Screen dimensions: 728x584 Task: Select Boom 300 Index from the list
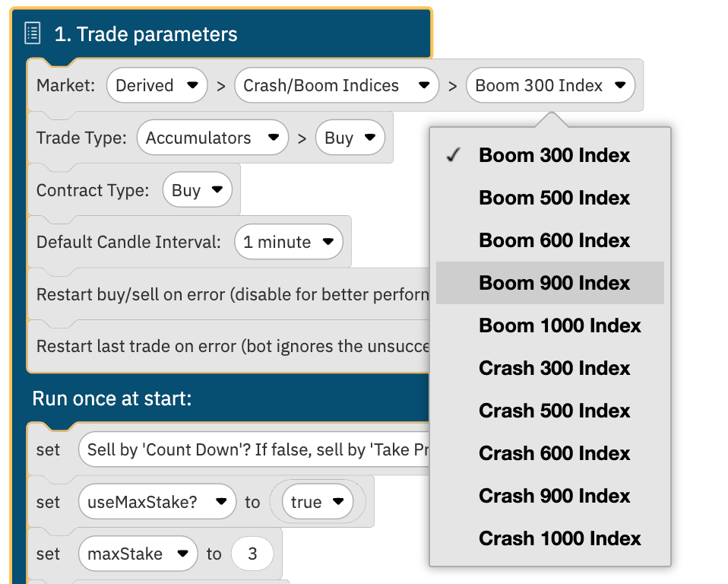[x=550, y=155]
